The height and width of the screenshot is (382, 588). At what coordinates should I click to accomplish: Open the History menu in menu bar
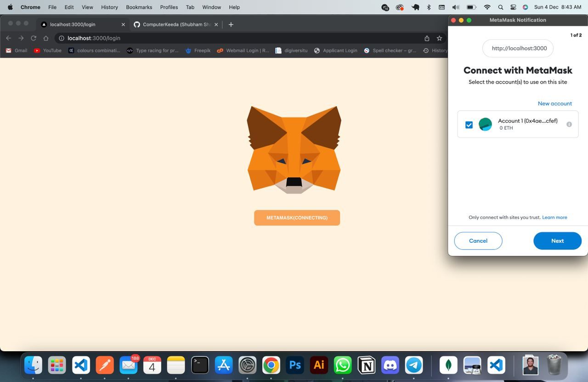tap(109, 7)
